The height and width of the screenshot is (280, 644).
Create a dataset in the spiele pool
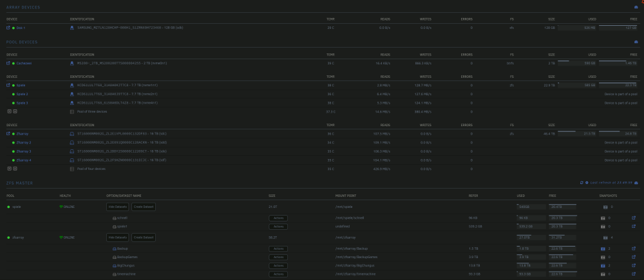(x=144, y=207)
